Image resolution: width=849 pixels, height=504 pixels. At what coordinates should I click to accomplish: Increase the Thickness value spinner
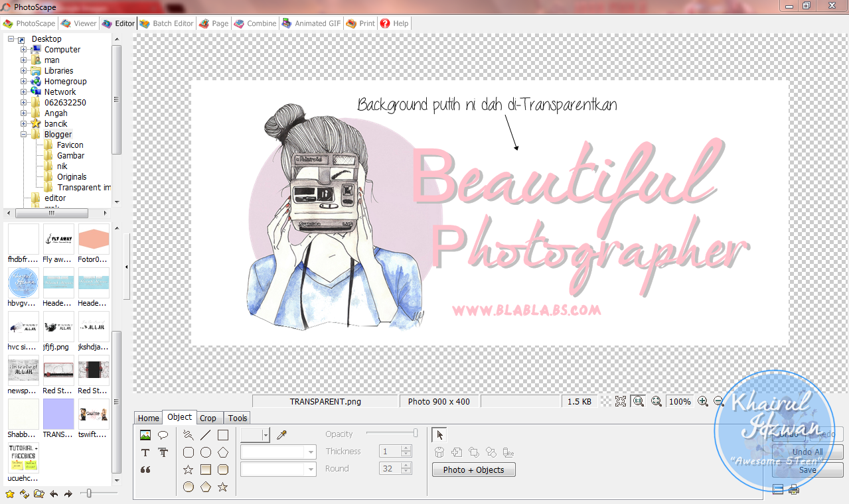pyautogui.click(x=407, y=448)
